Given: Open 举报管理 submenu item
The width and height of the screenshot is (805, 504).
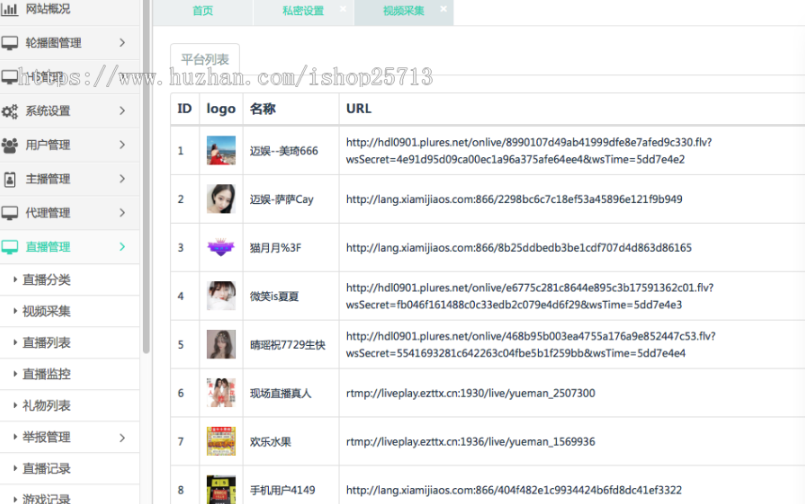Looking at the screenshot, I should [46, 437].
